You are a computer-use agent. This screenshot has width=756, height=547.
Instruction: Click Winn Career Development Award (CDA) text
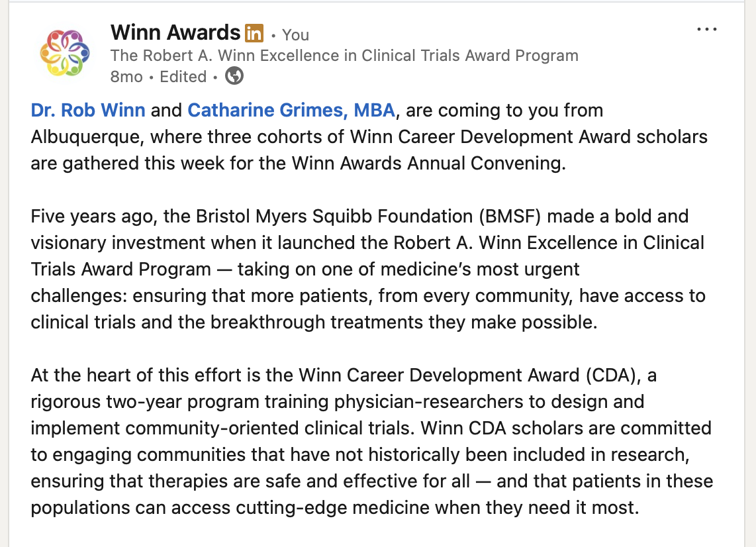tap(470, 375)
